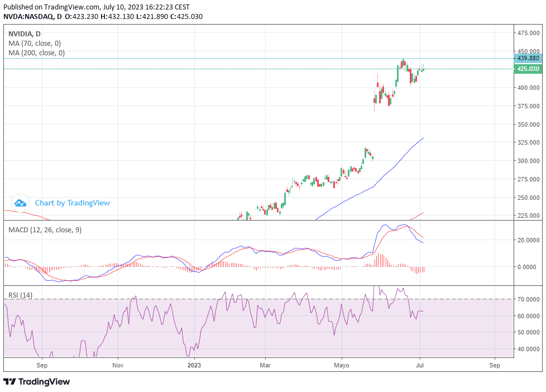Click the 275.000 price axis label
This screenshot has height=392, width=546.
529,179
